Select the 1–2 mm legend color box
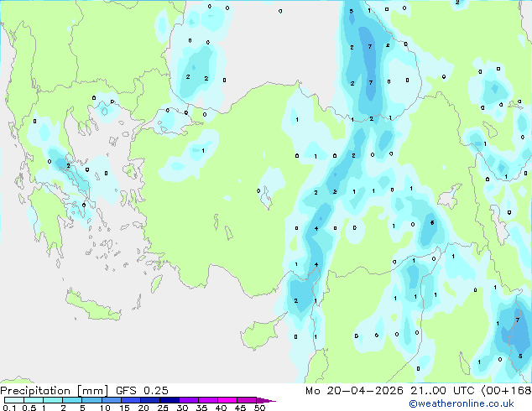Image resolution: width=532 pixels, height=411 pixels. (x=53, y=400)
